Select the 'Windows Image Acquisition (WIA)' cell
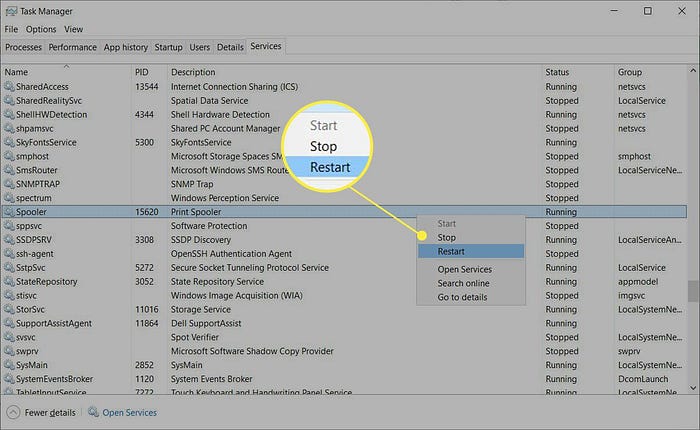 tap(237, 295)
